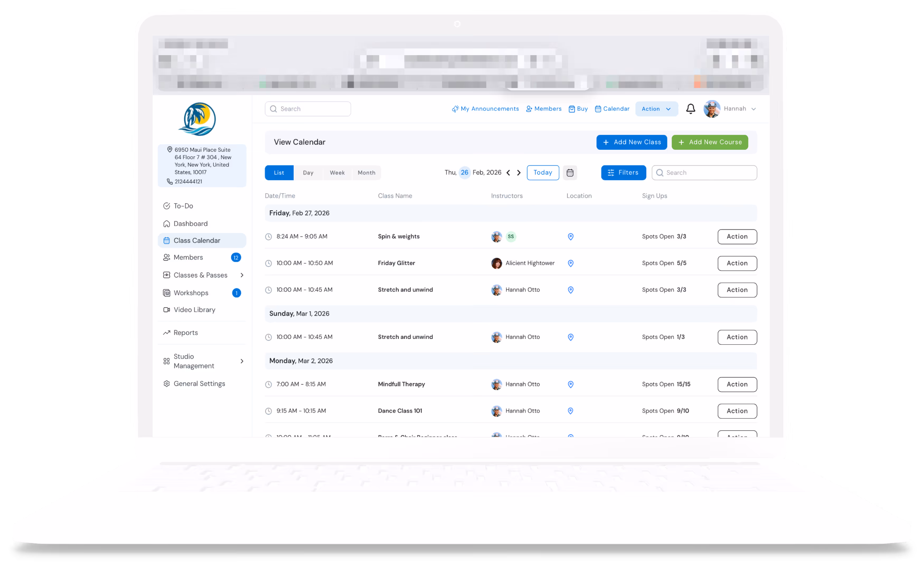
Task: Click clock icon for 8:24 AM class
Action: 268,237
